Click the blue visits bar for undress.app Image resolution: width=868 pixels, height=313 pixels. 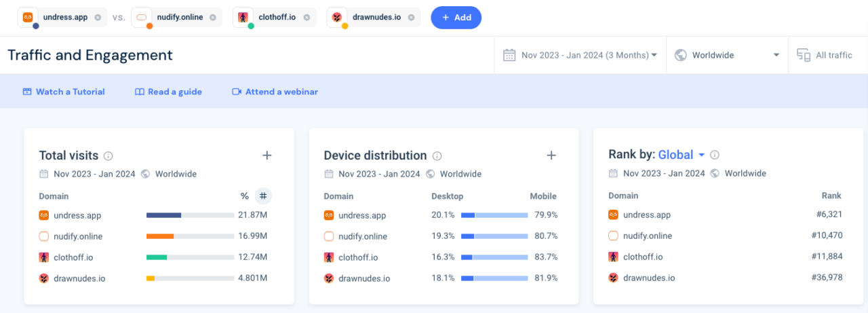pyautogui.click(x=163, y=215)
